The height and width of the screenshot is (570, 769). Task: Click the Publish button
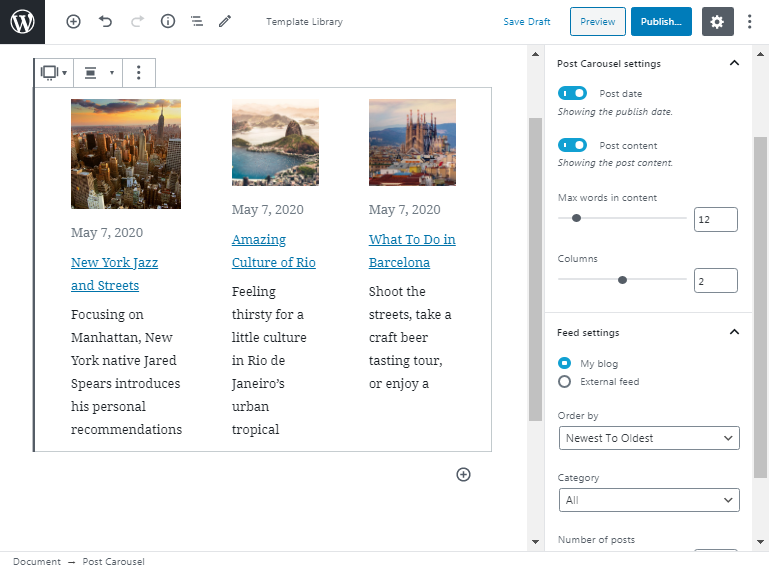661,22
